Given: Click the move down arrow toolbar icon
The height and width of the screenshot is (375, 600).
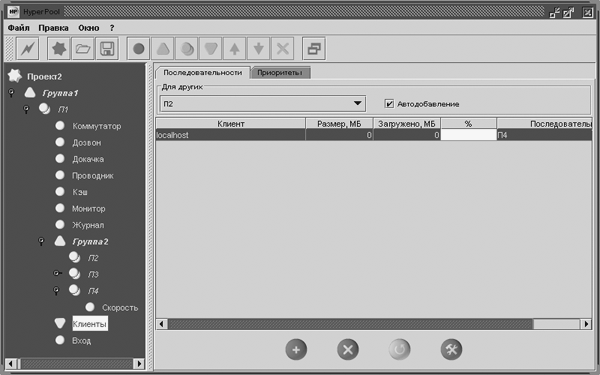Looking at the screenshot, I should pyautogui.click(x=259, y=49).
